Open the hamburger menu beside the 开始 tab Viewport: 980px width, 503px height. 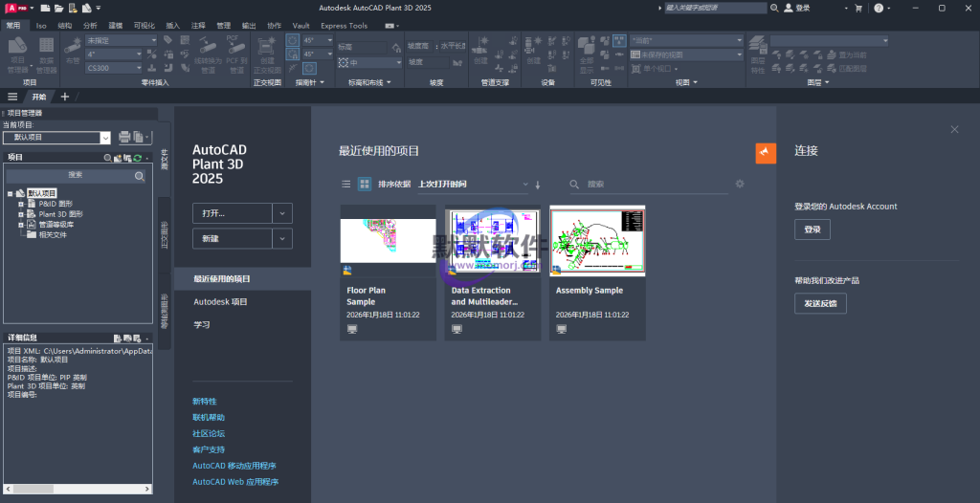[x=12, y=97]
